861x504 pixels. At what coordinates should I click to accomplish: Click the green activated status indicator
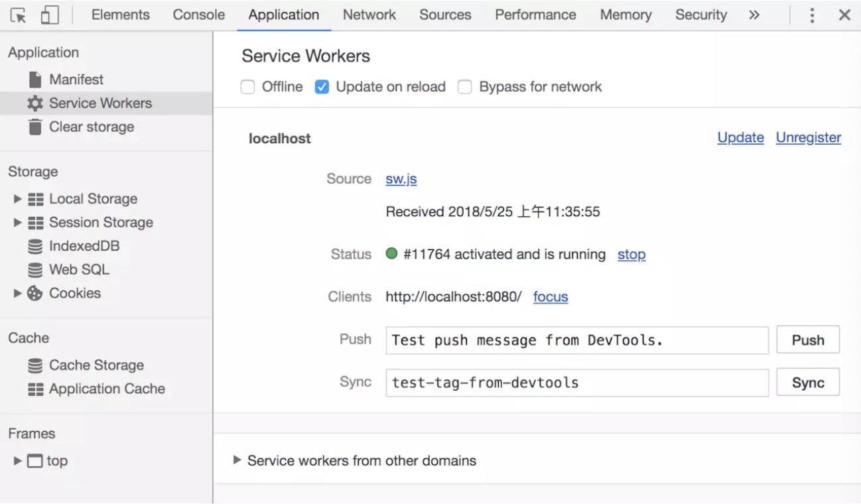pyautogui.click(x=391, y=253)
